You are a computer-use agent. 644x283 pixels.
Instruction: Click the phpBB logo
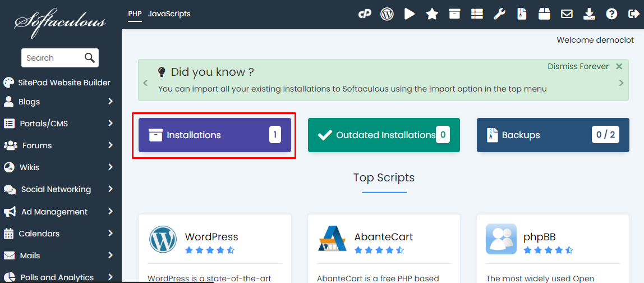click(501, 239)
